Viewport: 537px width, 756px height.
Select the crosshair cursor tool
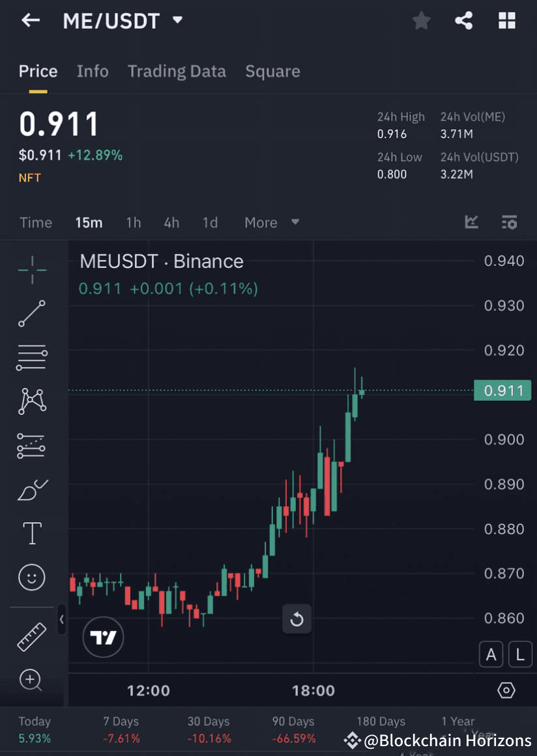(33, 270)
